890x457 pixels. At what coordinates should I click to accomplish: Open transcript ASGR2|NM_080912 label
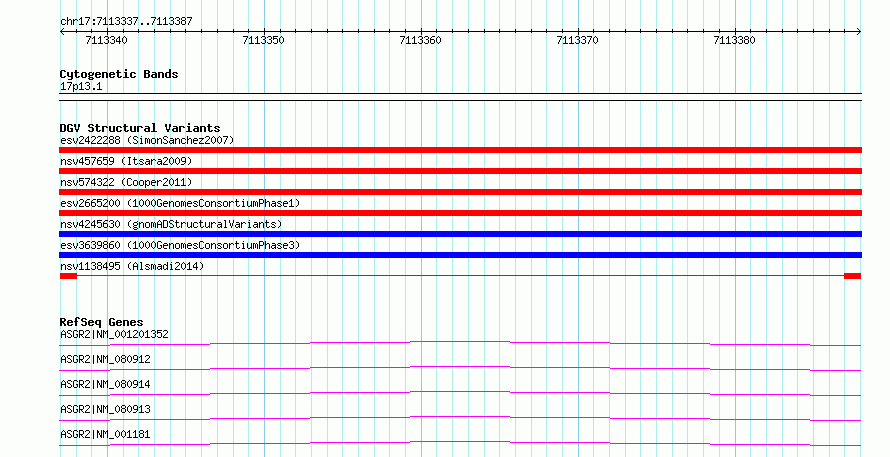105,359
